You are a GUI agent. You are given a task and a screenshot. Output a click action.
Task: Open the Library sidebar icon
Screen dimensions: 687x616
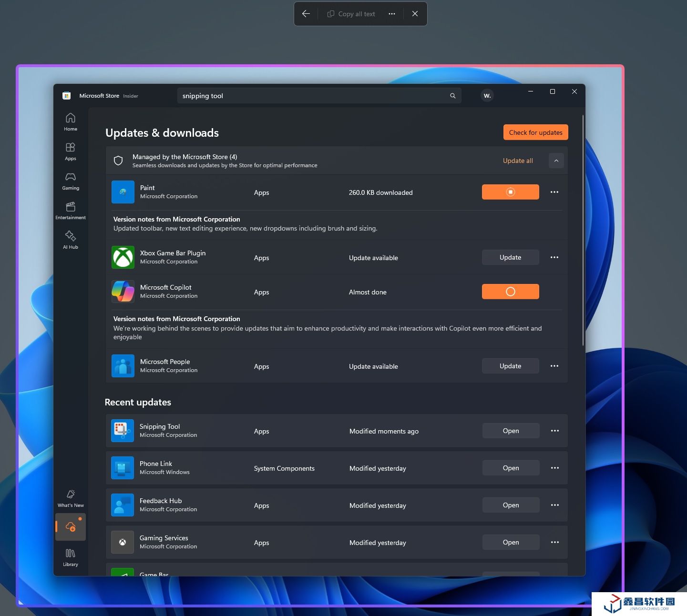[x=71, y=557]
